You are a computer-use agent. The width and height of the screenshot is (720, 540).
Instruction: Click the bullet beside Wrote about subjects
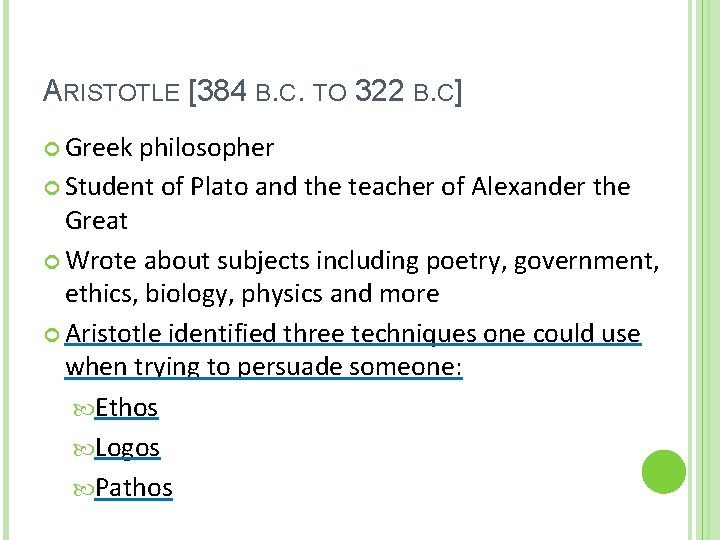(x=52, y=262)
